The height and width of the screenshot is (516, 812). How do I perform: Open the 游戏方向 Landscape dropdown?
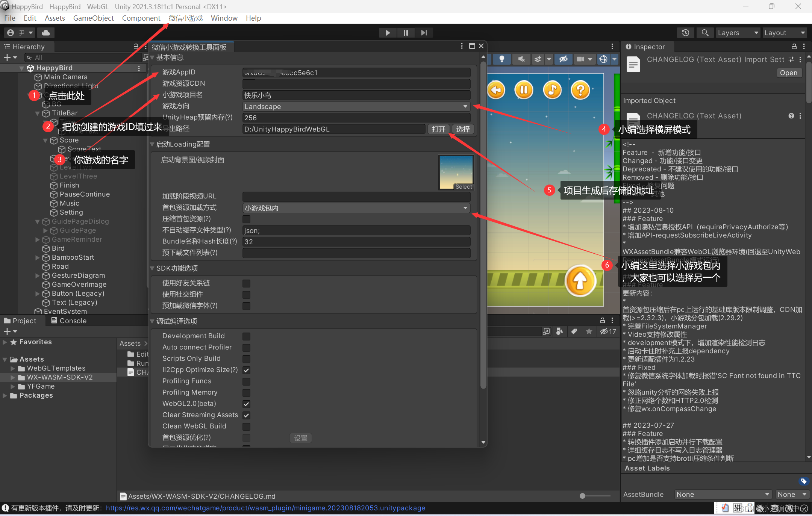pos(356,107)
